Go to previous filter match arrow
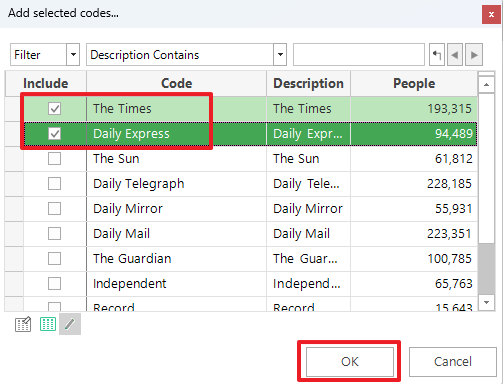The width and height of the screenshot is (503, 384). point(455,54)
